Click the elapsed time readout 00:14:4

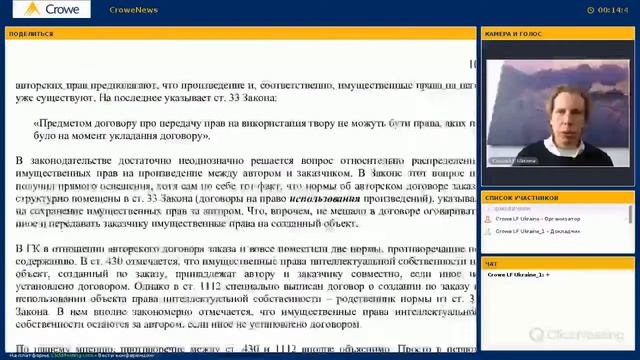pos(613,10)
